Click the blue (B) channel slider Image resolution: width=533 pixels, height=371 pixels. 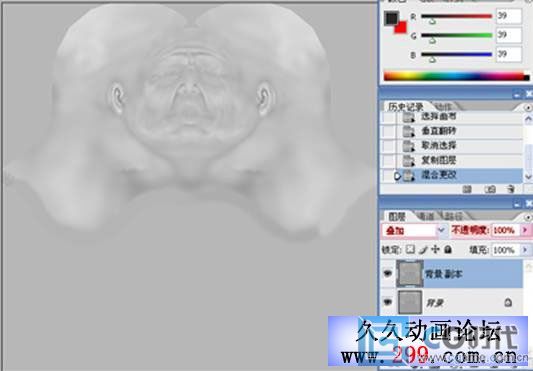coord(457,54)
